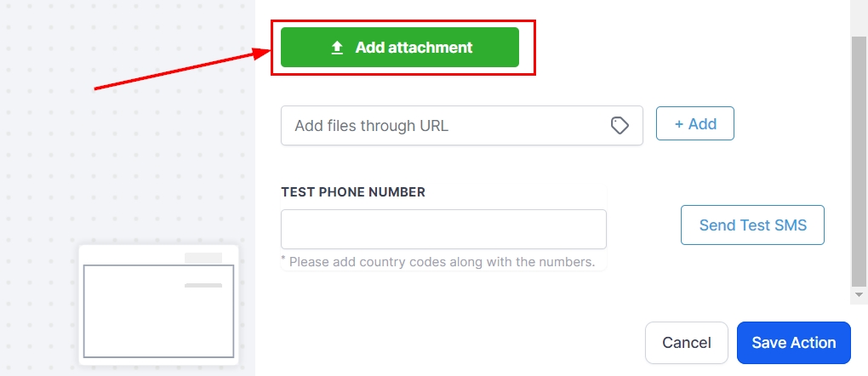Focus the Add files through URL field
Viewport: 868px width, 376px height.
tap(443, 126)
